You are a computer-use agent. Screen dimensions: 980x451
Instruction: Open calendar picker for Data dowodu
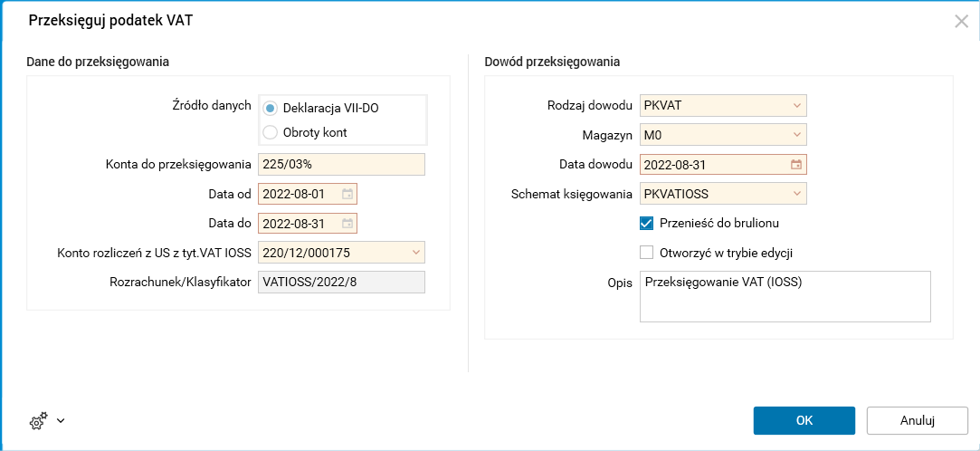click(x=796, y=165)
